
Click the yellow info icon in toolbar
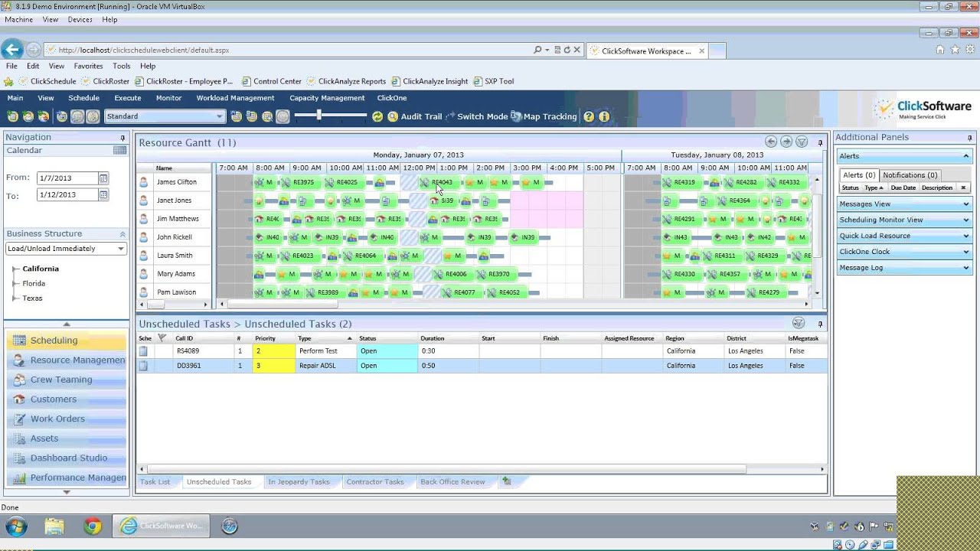pyautogui.click(x=604, y=116)
